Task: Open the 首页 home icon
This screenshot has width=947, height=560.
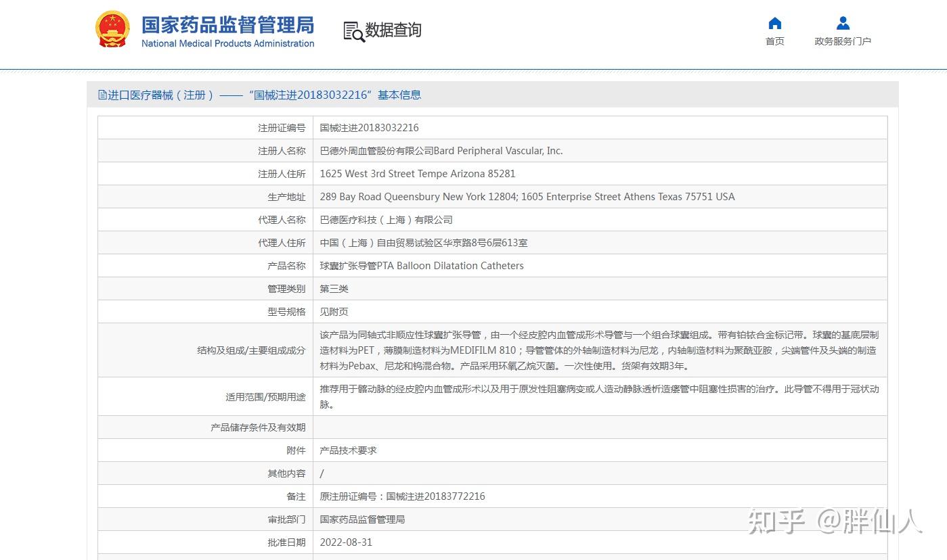Action: (x=775, y=24)
